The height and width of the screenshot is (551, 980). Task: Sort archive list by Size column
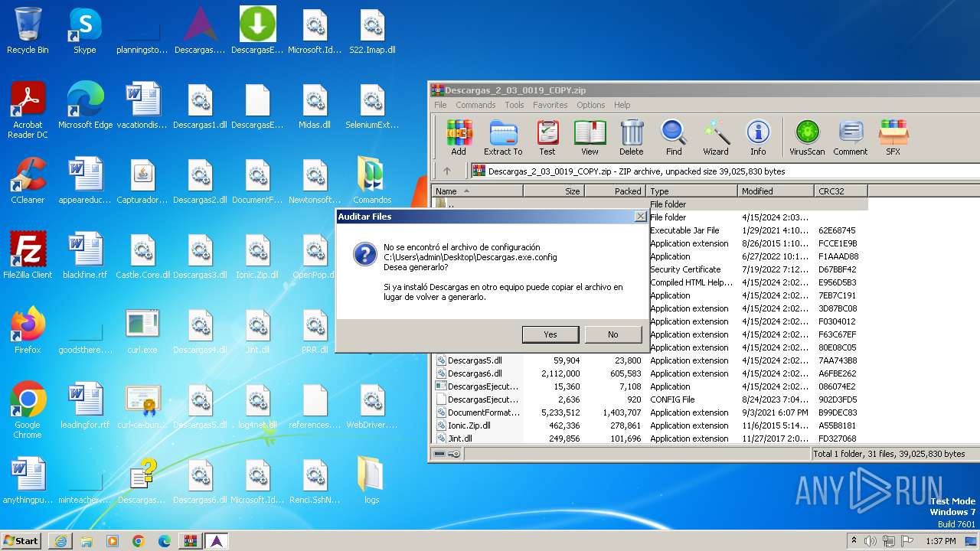click(554, 191)
